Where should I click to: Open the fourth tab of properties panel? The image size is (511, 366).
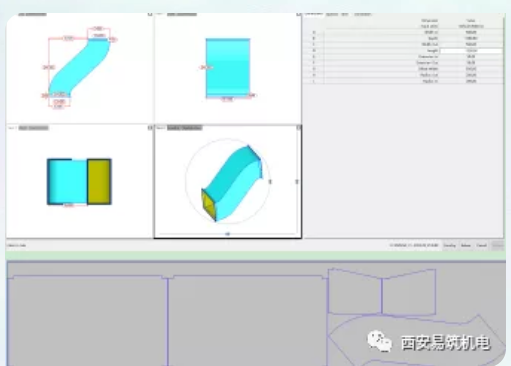tap(363, 14)
